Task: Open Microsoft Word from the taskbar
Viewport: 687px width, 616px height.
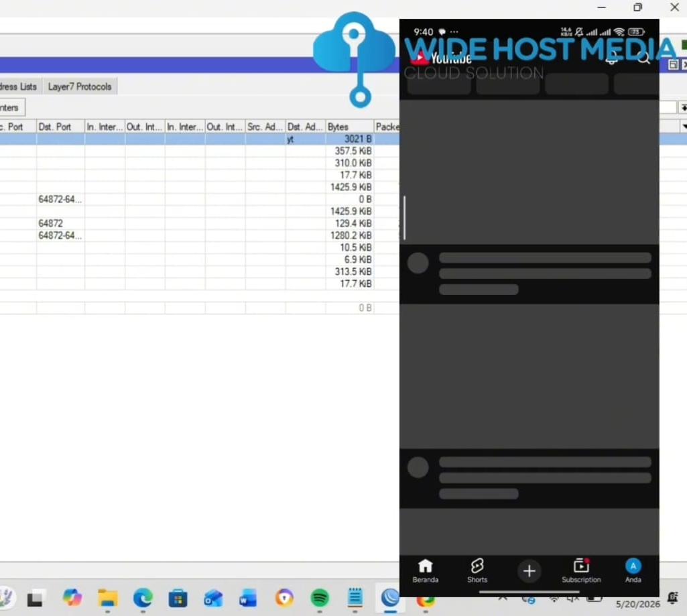Action: point(248,599)
